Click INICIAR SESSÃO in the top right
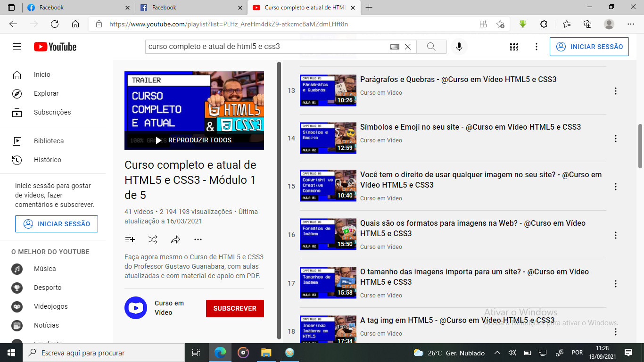 click(x=589, y=47)
